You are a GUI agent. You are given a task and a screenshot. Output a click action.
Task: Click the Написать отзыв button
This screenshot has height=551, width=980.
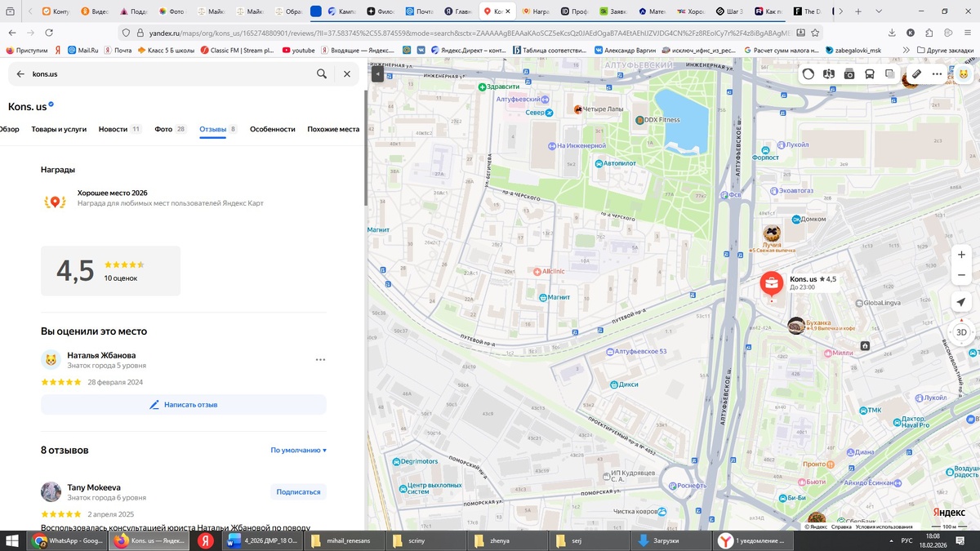click(x=184, y=404)
